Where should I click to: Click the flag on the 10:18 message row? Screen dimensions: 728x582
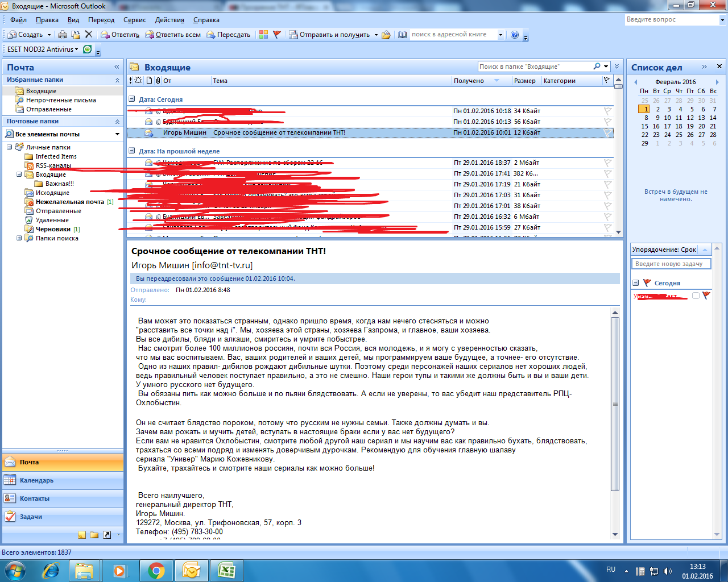[x=607, y=111]
